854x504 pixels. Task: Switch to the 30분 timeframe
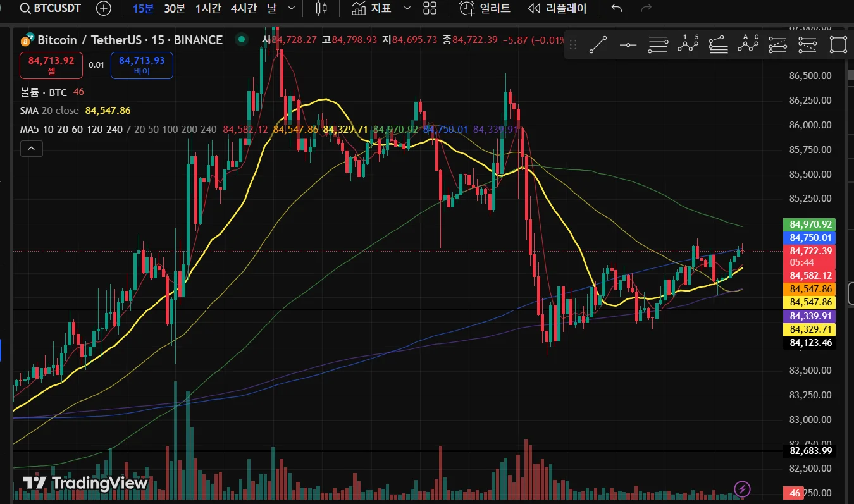click(175, 9)
